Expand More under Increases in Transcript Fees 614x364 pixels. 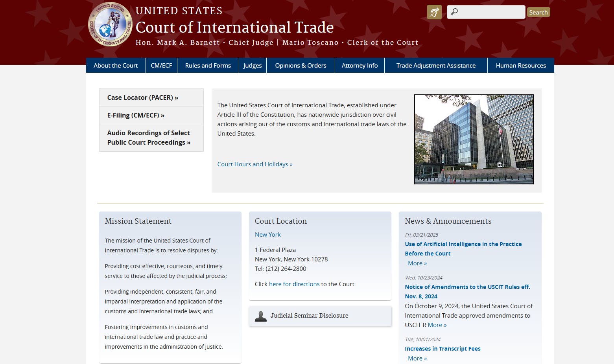click(x=417, y=358)
